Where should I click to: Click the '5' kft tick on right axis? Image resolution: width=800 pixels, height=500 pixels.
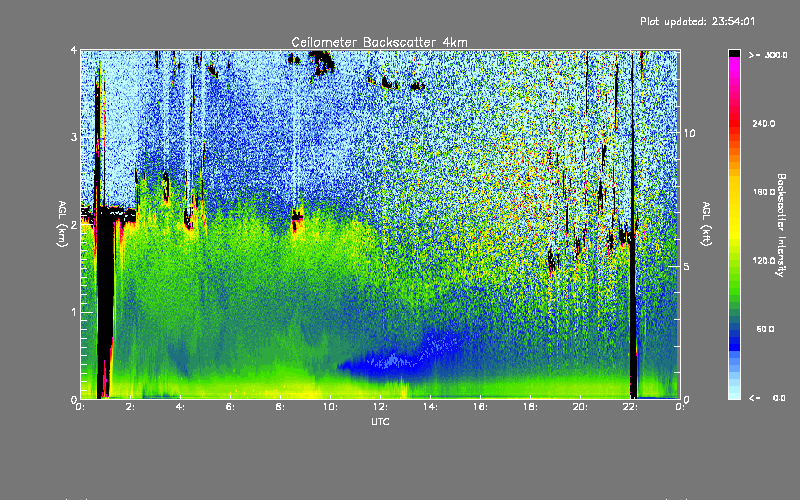(x=687, y=267)
